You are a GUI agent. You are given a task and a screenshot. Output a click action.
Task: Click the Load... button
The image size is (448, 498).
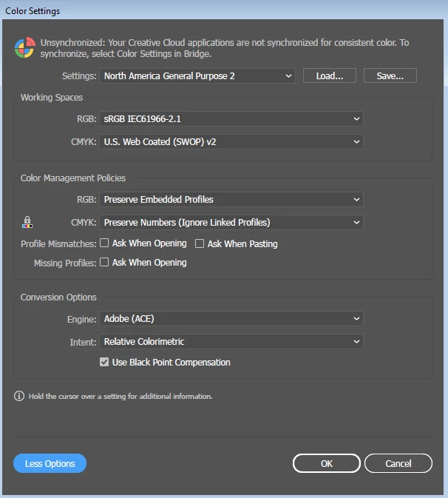(x=329, y=75)
